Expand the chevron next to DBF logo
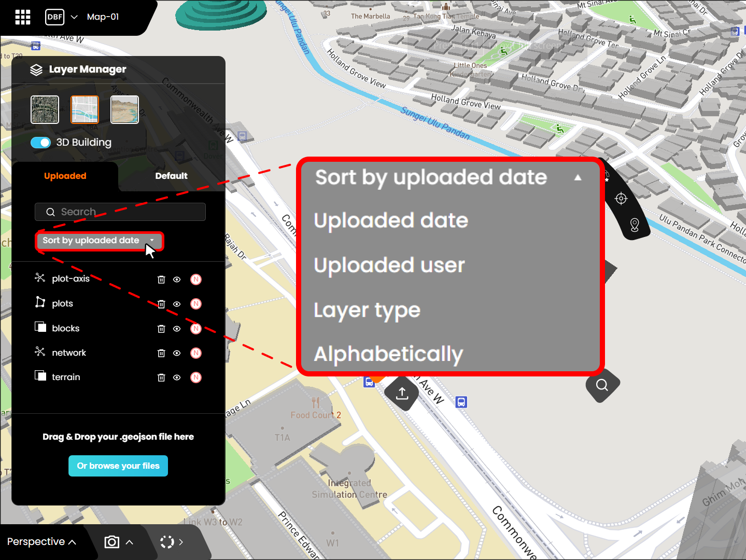This screenshot has height=560, width=746. [74, 17]
